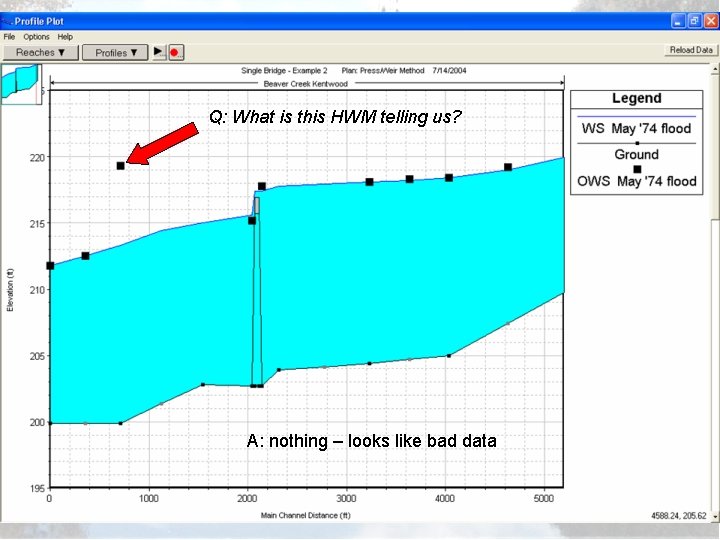Click the profile overview thumbnail

click(21, 84)
